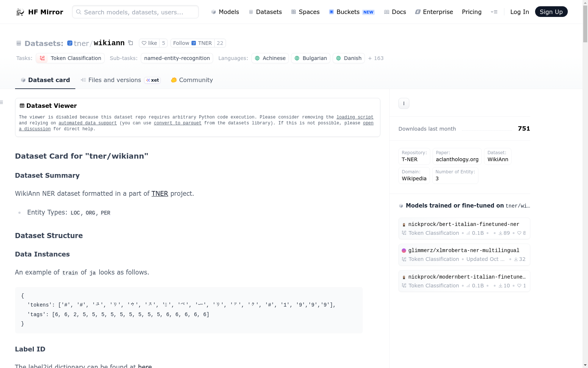Open Enterprise in the top navigation
The height and width of the screenshot is (368, 588).
(434, 12)
